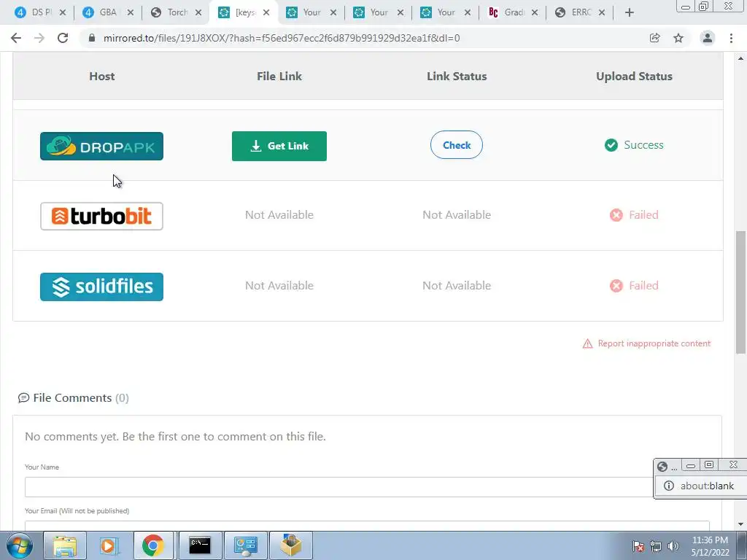Click the turbobit Failed cross icon
The height and width of the screenshot is (560, 747).
point(616,215)
